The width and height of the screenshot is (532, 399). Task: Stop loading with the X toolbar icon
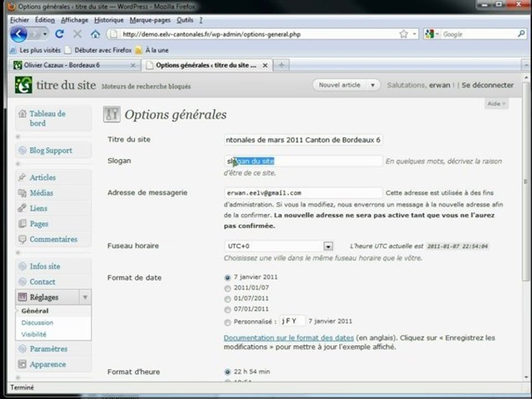[78, 34]
